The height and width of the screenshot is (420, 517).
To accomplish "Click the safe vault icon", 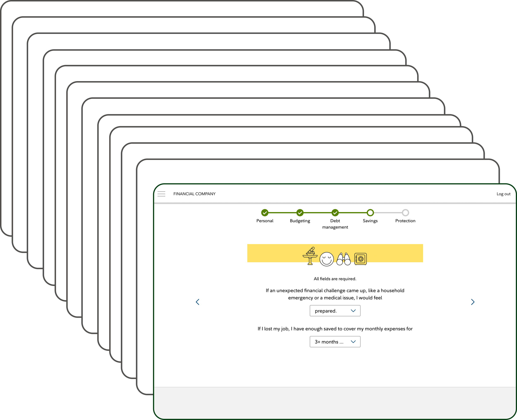I will pos(360,259).
